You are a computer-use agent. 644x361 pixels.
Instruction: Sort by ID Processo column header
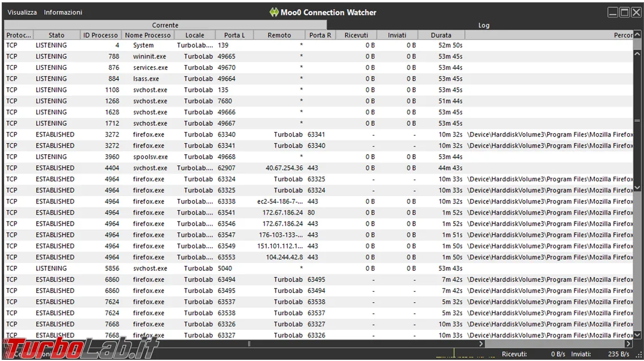click(101, 35)
